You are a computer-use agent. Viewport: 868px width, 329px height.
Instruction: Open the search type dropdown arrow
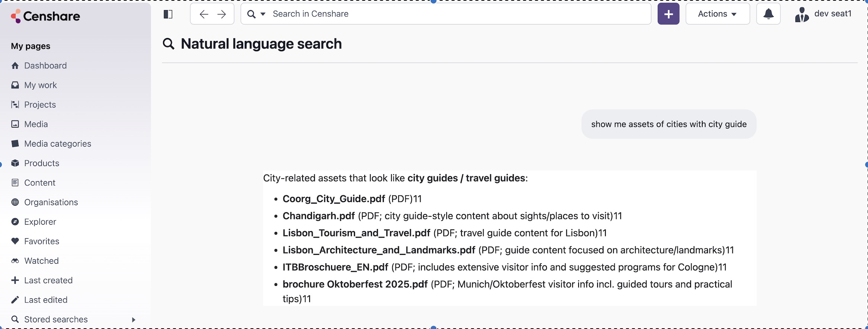click(263, 14)
